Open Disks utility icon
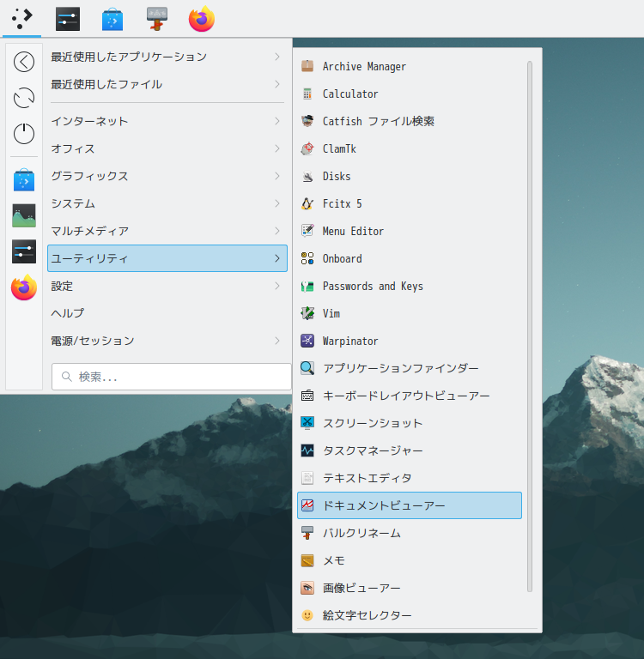 tap(307, 176)
